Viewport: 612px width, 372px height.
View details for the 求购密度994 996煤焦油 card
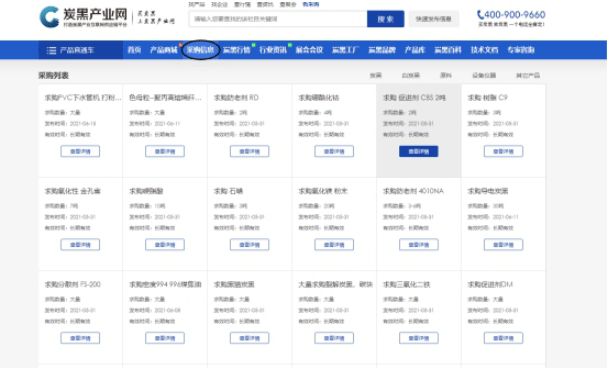165,338
